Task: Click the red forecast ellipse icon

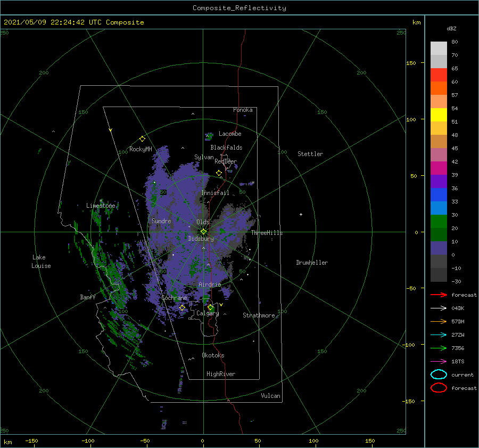Action: click(439, 388)
